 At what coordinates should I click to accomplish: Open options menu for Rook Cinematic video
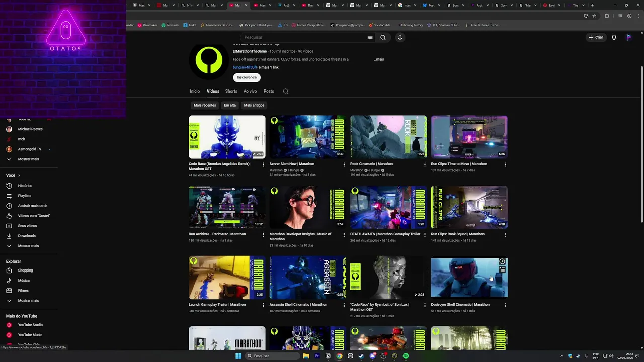(x=425, y=164)
